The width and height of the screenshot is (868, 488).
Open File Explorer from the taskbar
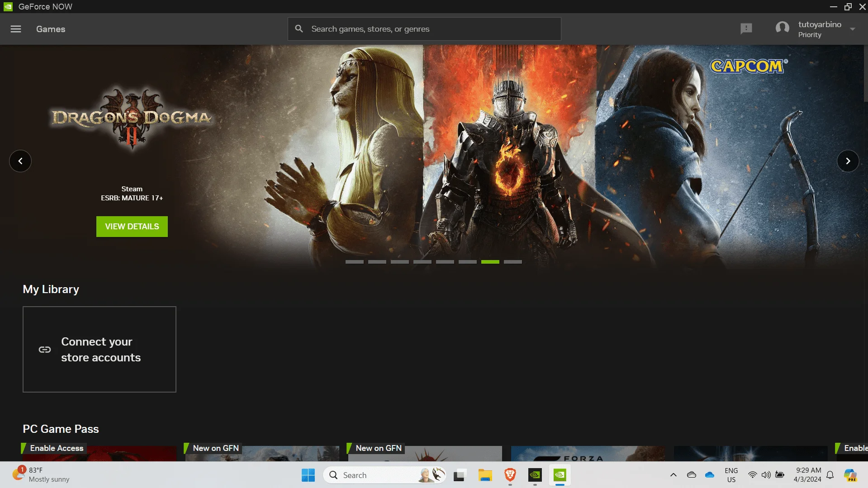click(x=485, y=475)
